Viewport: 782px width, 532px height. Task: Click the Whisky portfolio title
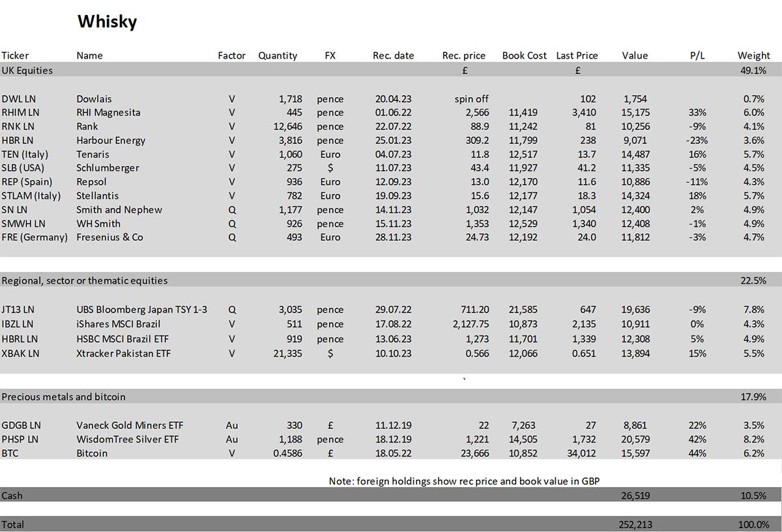pos(107,21)
